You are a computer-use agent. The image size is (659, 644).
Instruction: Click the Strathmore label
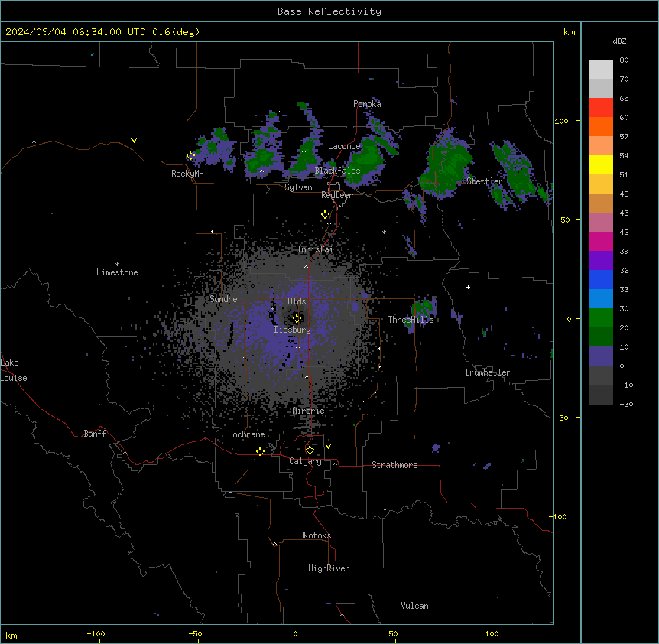point(394,465)
